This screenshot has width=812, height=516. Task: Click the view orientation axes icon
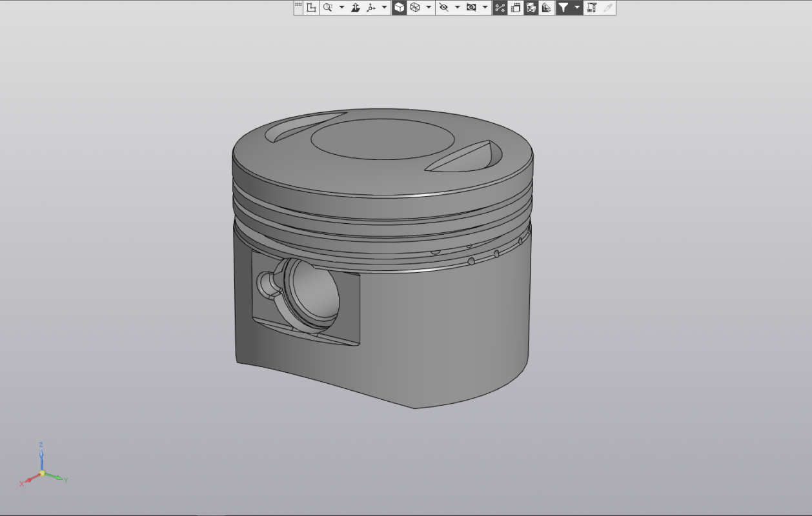pyautogui.click(x=371, y=8)
